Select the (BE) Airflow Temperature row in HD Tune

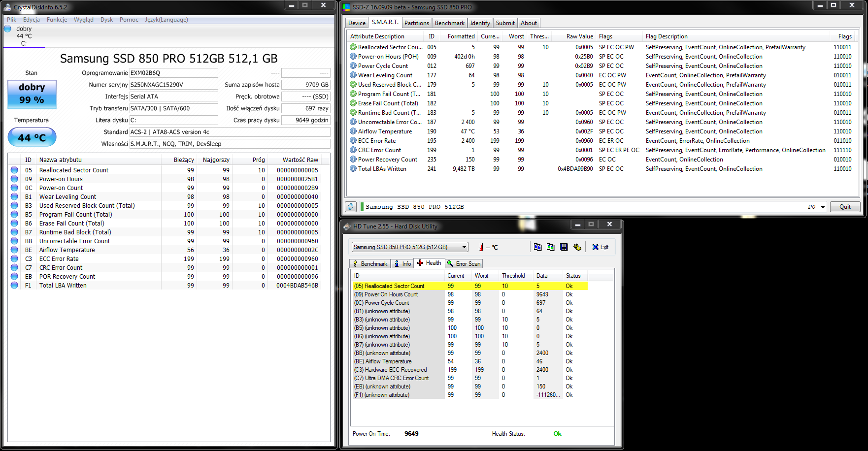[470, 361]
